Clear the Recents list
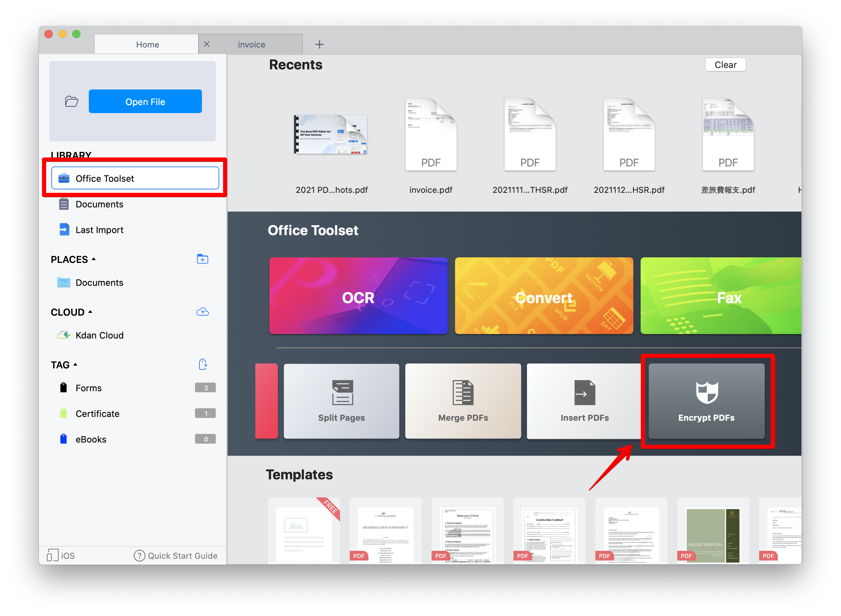 pyautogui.click(x=725, y=65)
